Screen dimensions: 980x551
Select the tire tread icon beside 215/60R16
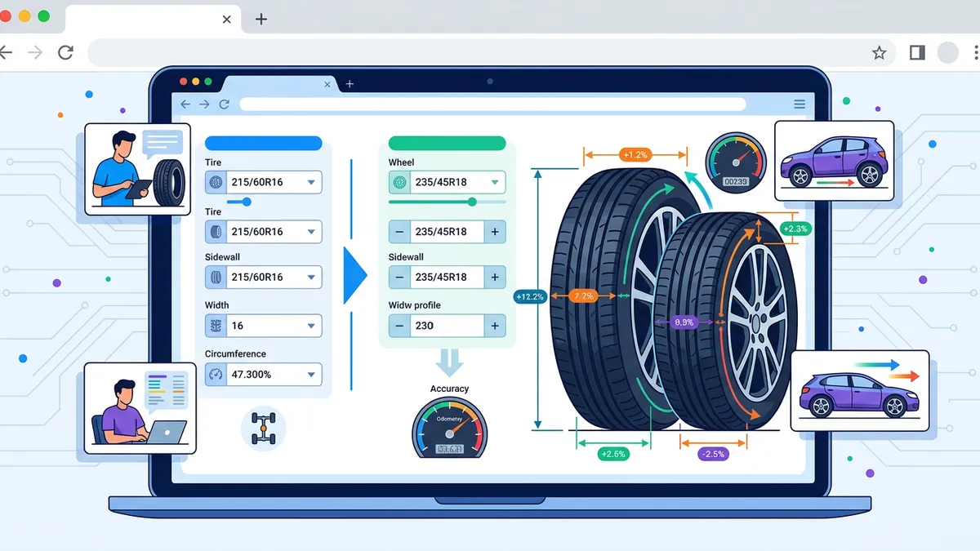pyautogui.click(x=214, y=231)
